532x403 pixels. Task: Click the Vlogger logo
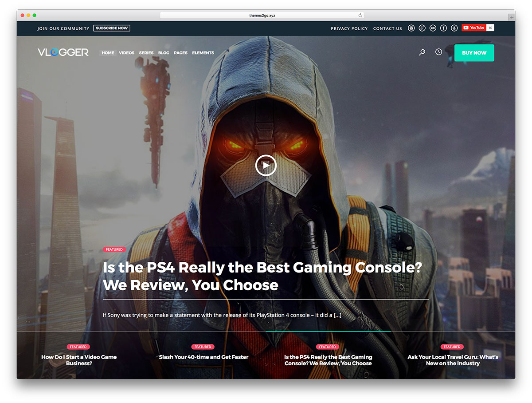tap(63, 52)
